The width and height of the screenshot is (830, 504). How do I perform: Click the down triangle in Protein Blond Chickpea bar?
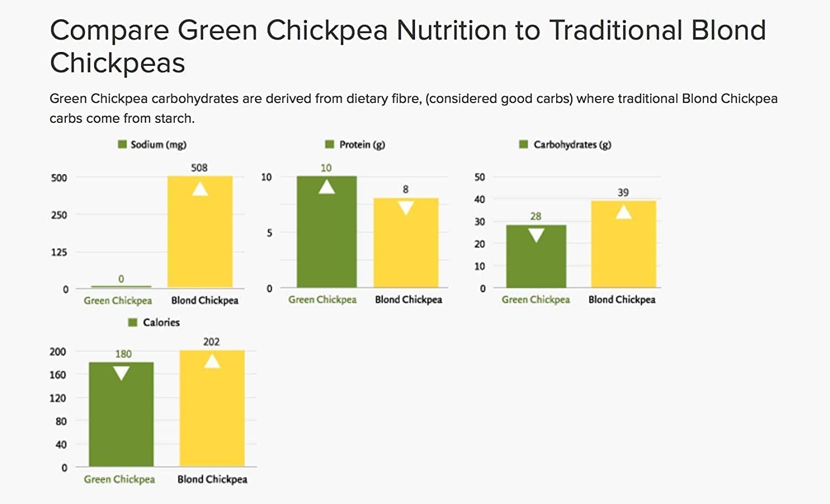click(406, 208)
